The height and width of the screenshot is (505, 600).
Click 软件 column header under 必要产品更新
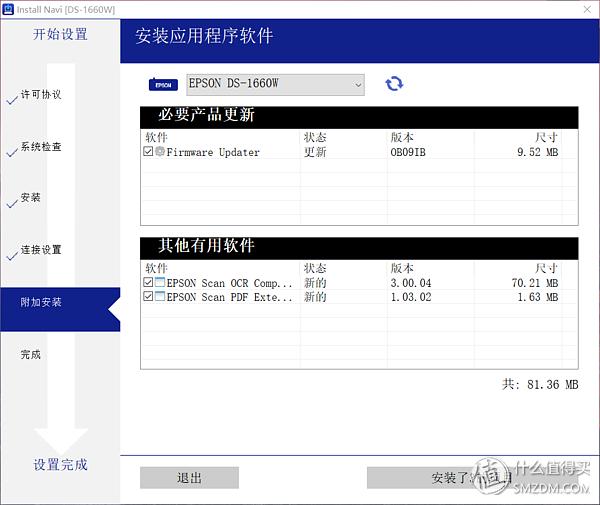point(156,137)
